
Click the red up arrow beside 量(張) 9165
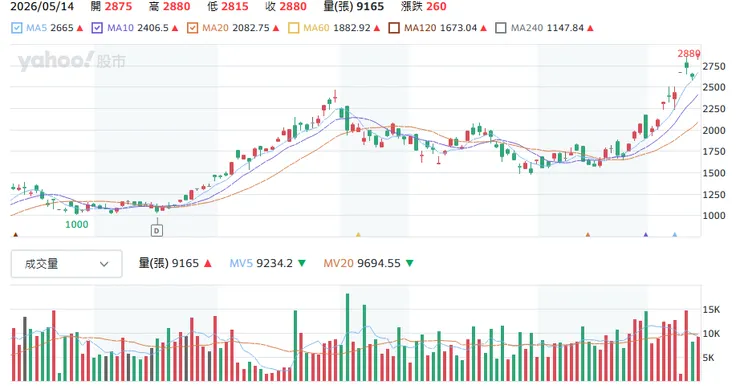(x=208, y=263)
